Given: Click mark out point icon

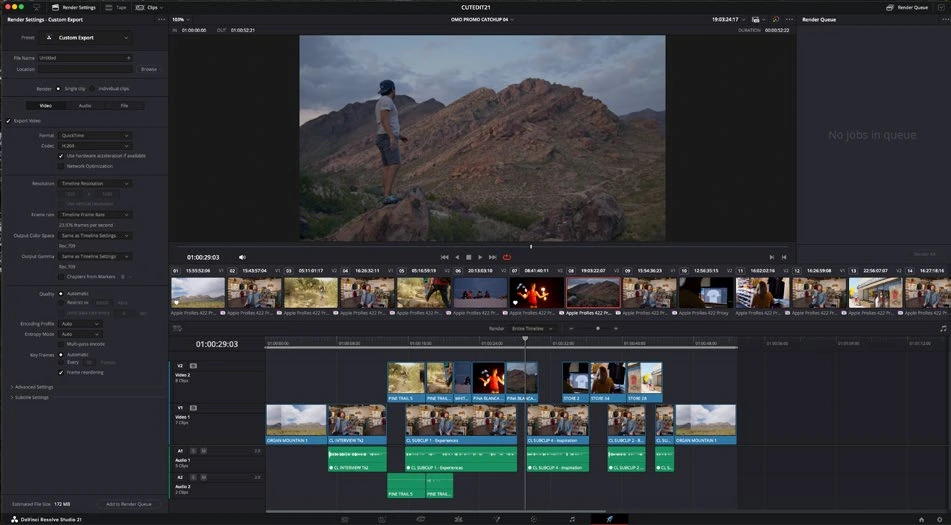Looking at the screenshot, I should 784,257.
